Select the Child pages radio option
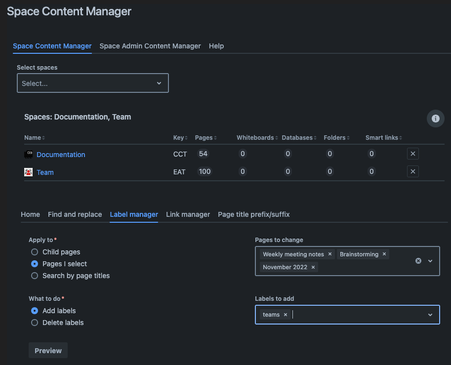The height and width of the screenshot is (365, 451). click(34, 252)
